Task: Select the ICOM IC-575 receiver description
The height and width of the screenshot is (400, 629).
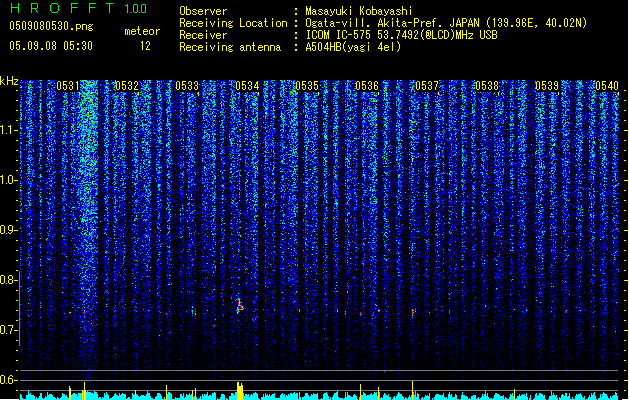Action: coord(402,35)
